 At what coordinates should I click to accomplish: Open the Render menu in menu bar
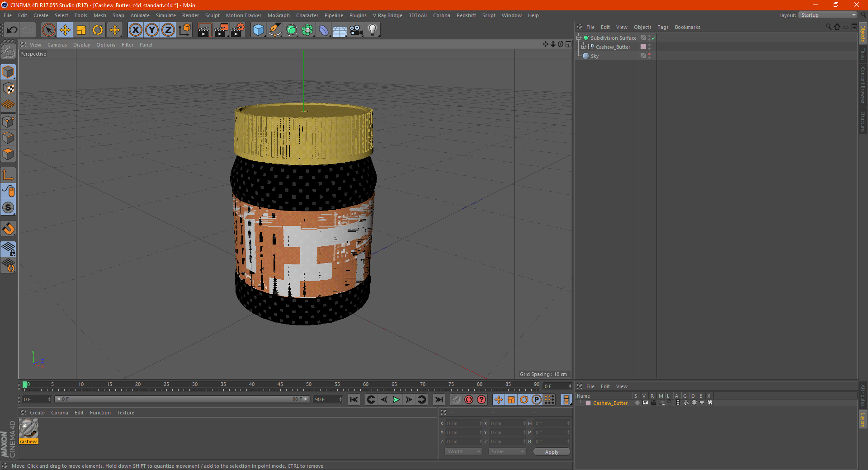pyautogui.click(x=190, y=15)
